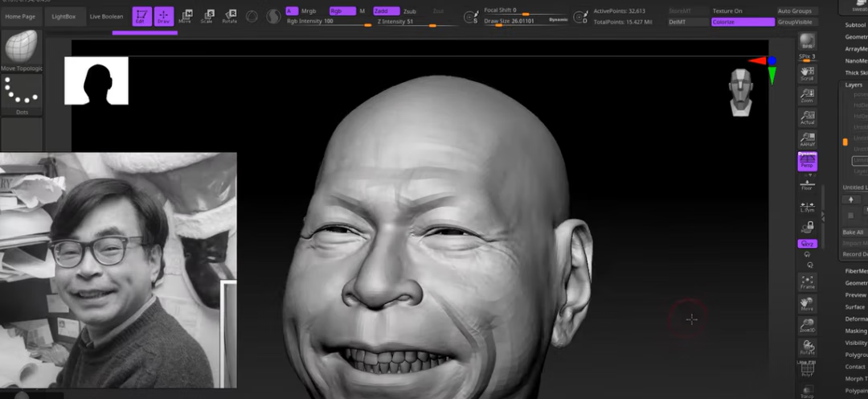This screenshot has height=399, width=868.
Task: Toggle Dynamic draw size
Action: [x=558, y=20]
